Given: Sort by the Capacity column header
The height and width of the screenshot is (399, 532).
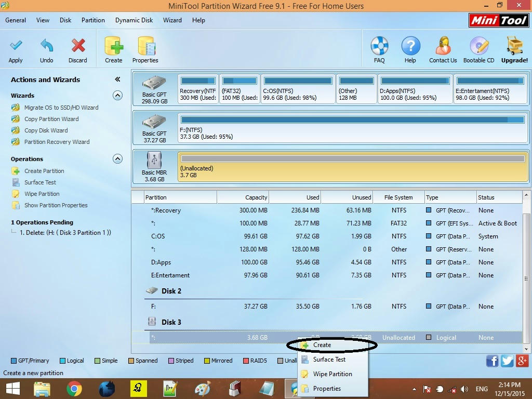Looking at the screenshot, I should (x=243, y=197).
